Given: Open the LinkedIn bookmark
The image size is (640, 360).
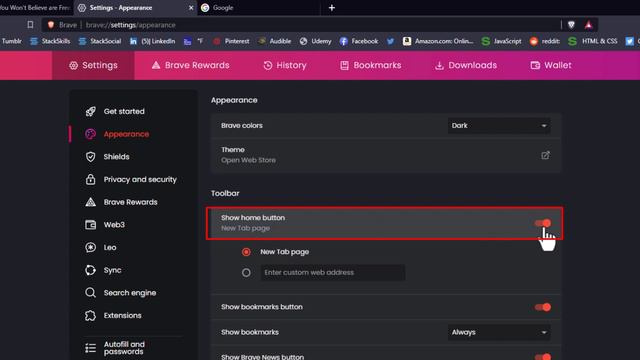Looking at the screenshot, I should point(152,41).
